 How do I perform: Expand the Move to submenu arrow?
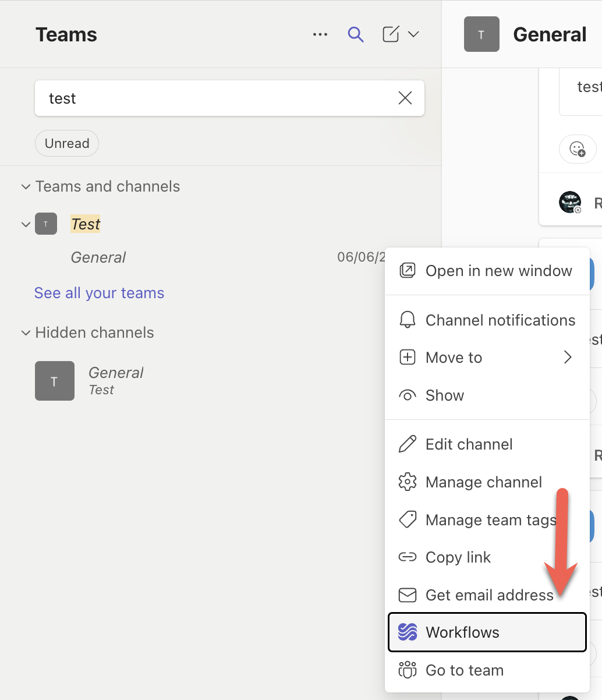tap(568, 357)
